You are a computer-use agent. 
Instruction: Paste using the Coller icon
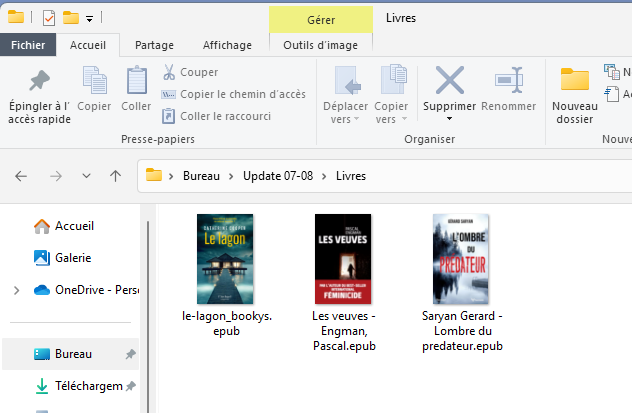pyautogui.click(x=137, y=80)
